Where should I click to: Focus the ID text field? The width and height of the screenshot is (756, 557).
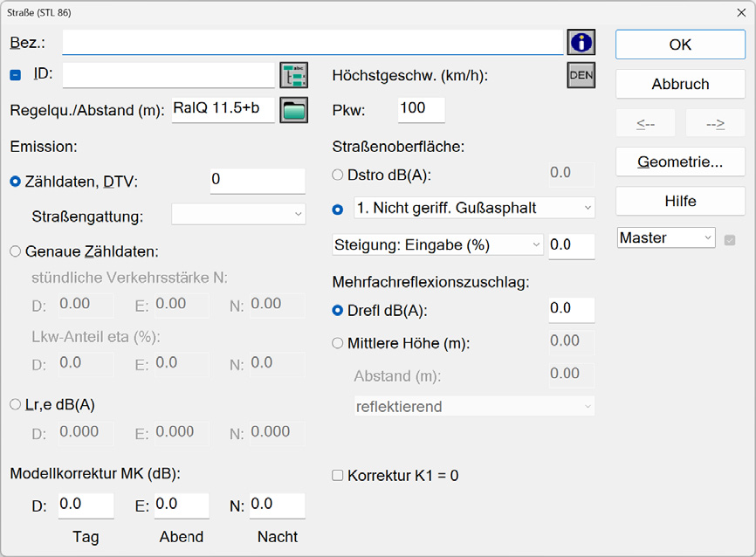pyautogui.click(x=168, y=75)
